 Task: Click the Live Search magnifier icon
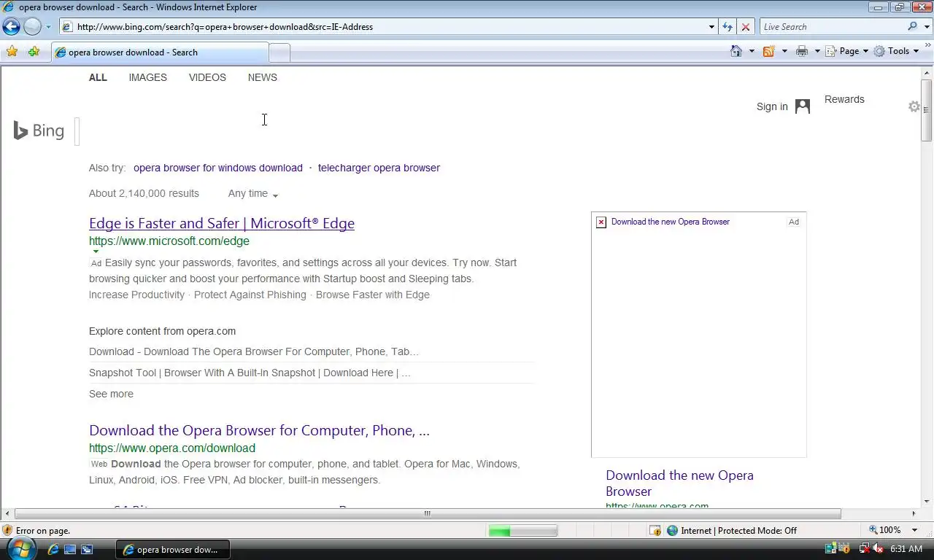pyautogui.click(x=913, y=27)
